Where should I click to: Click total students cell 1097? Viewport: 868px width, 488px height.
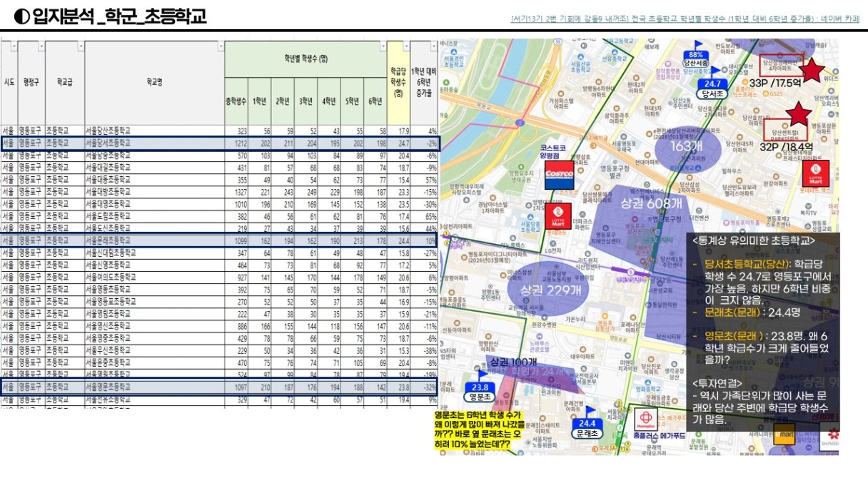click(236, 387)
